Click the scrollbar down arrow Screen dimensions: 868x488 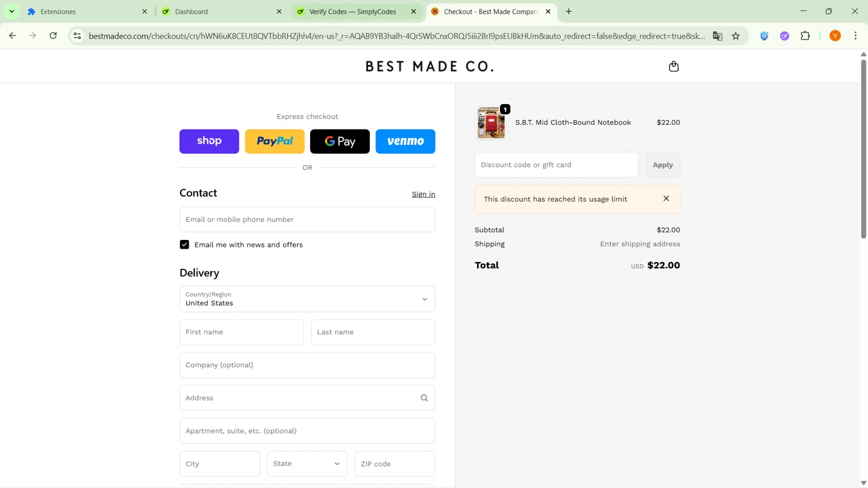(x=863, y=483)
